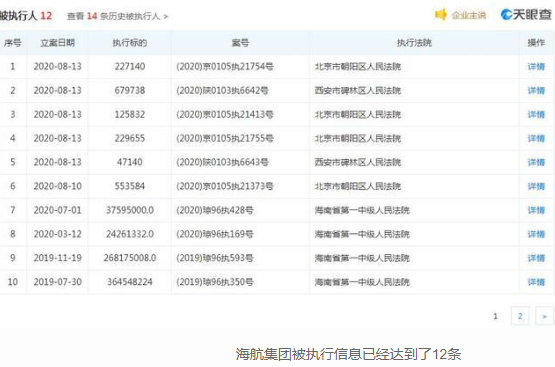Click the 立案日期 column header
This screenshot has width=555, height=367.
tap(57, 43)
